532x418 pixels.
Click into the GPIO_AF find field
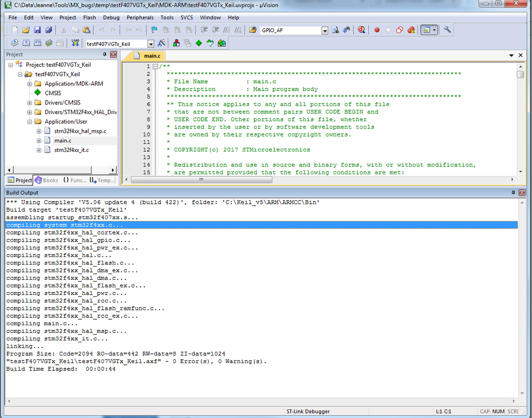(x=291, y=30)
